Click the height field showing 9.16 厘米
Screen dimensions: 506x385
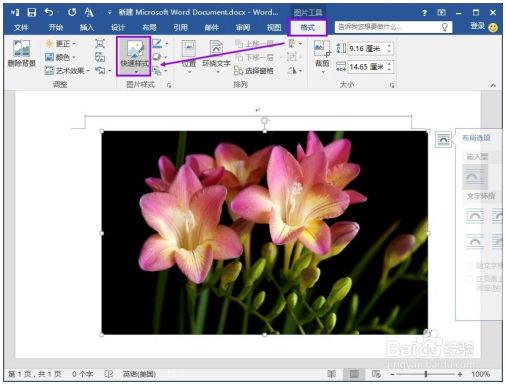pos(366,49)
